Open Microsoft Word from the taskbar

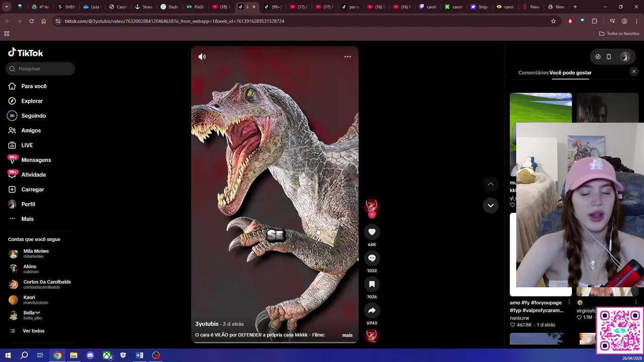tap(139, 355)
